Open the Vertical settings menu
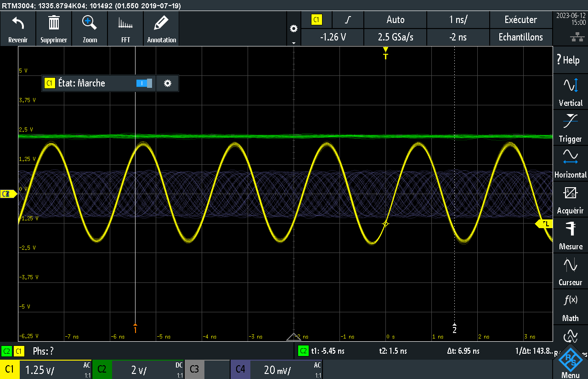 (x=571, y=92)
